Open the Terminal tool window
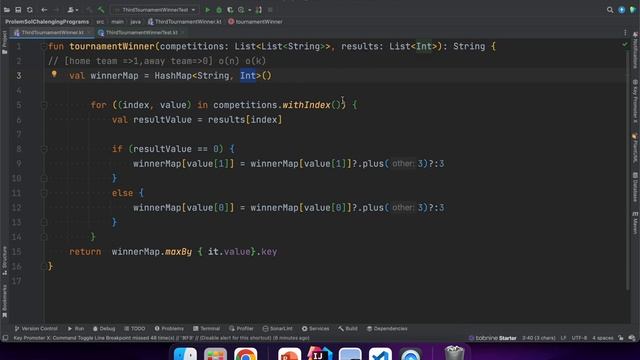The image size is (640, 360). pos(207,329)
